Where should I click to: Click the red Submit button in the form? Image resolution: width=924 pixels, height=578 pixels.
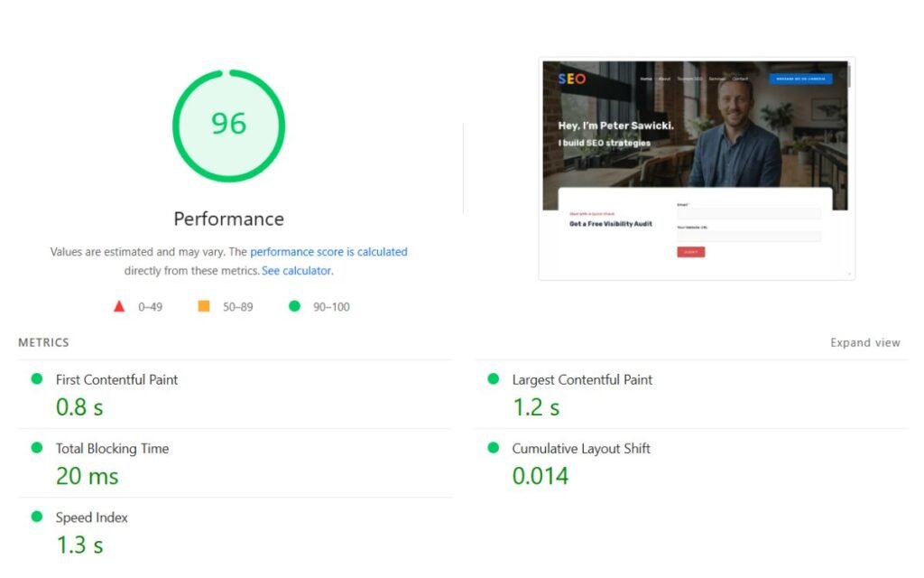coord(691,252)
